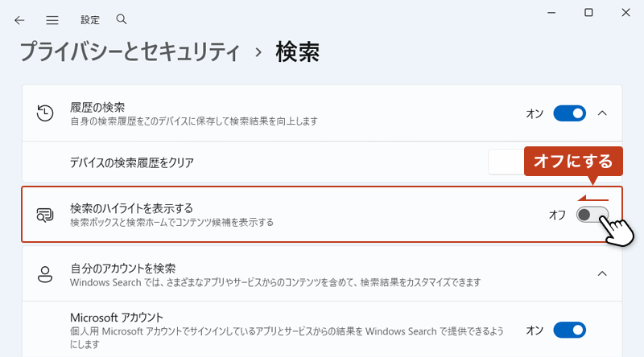The height and width of the screenshot is (357, 644).
Task: Click the デバイスの検索履歴をクリア row
Action: click(x=132, y=162)
